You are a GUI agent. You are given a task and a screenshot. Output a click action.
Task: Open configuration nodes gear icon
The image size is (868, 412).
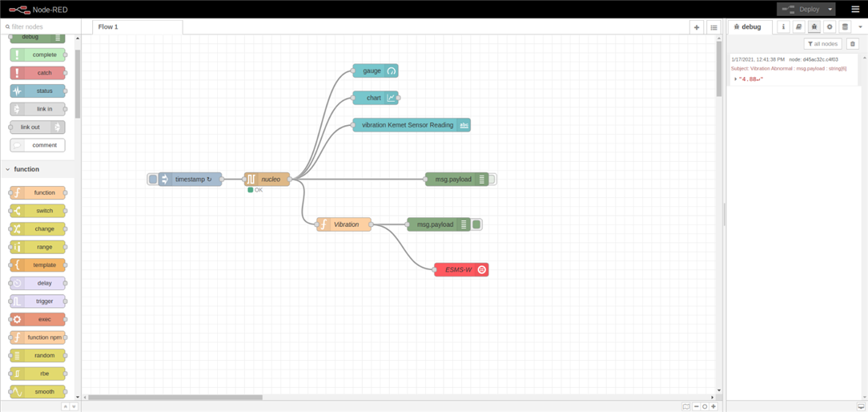[830, 26]
